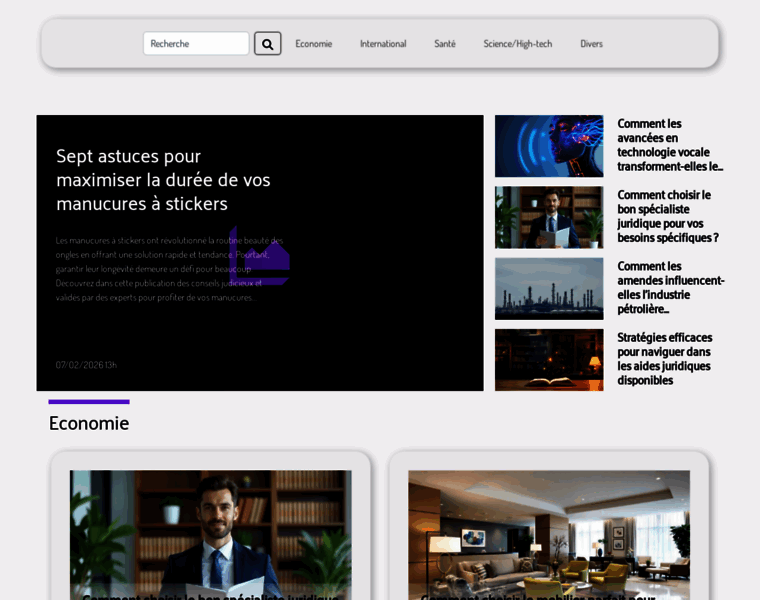Read the technologie vocale article link
The width and height of the screenshot is (760, 600).
[670, 145]
